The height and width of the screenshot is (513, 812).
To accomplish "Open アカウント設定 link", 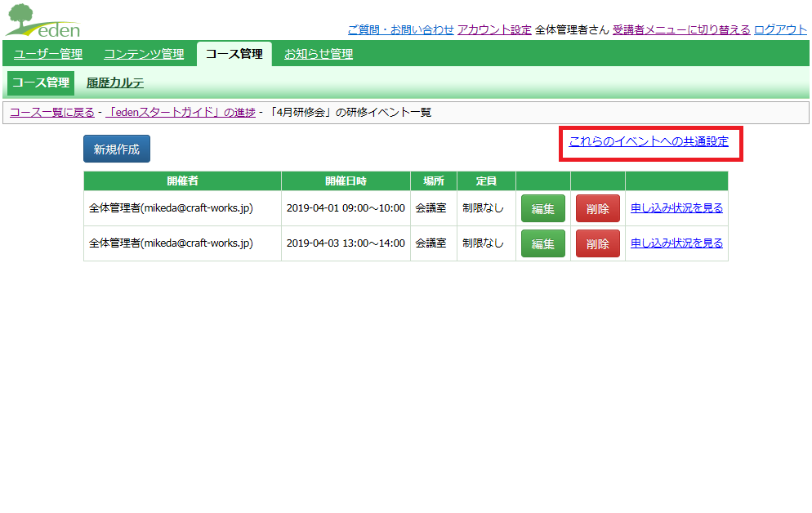I will (494, 30).
